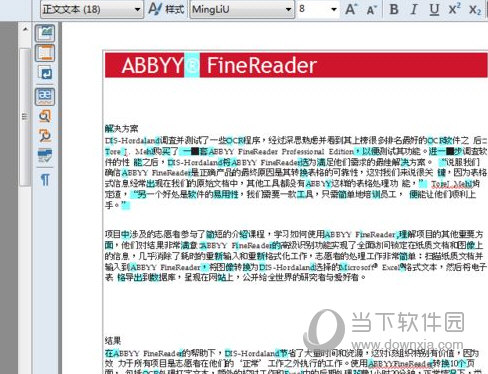
Task: Toggle subscript formatting
Action: (475, 9)
